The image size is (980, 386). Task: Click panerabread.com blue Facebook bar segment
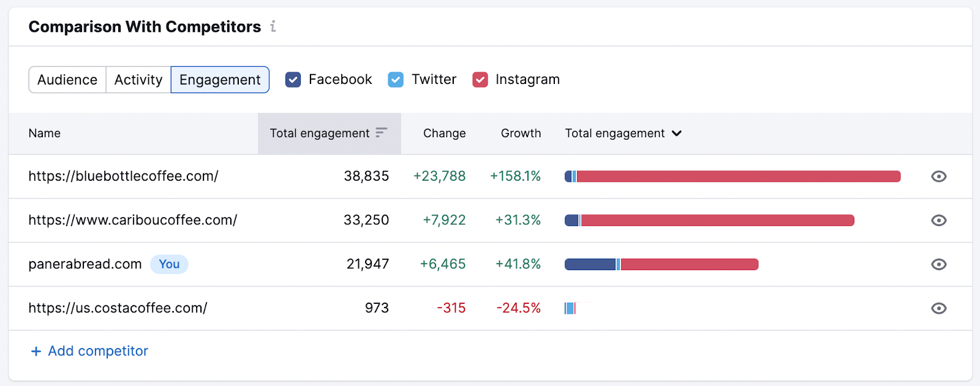(x=590, y=265)
